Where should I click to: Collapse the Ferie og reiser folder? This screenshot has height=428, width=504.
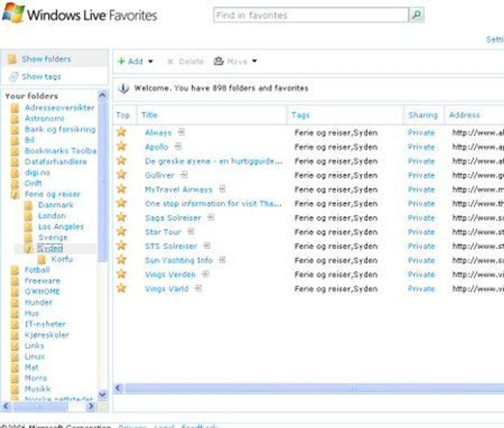pos(15,195)
